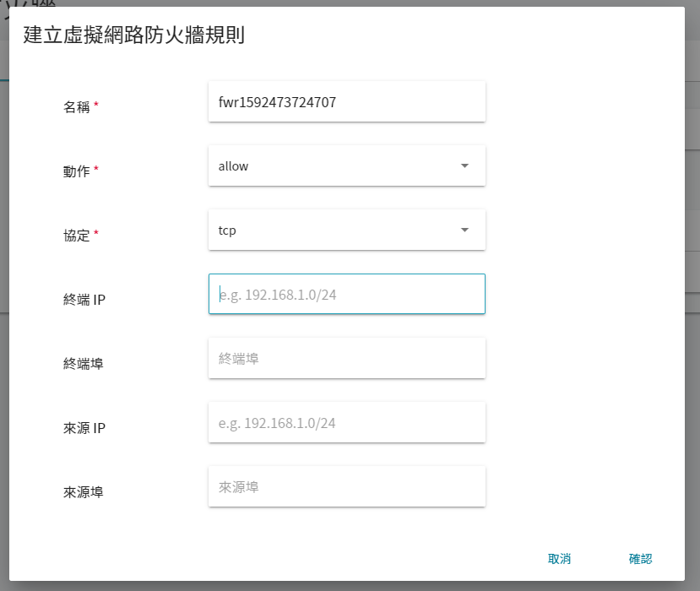
Task: Click the 終端埠 input field
Action: tap(346, 358)
